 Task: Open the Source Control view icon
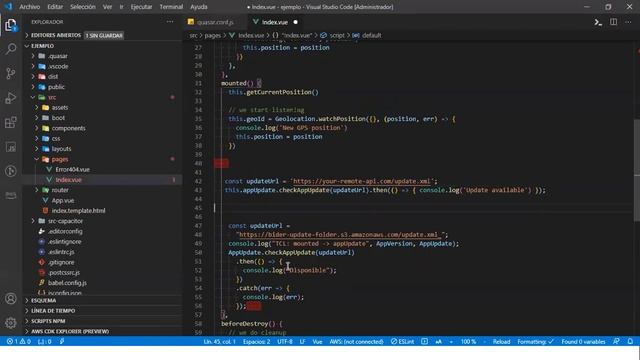(11, 73)
